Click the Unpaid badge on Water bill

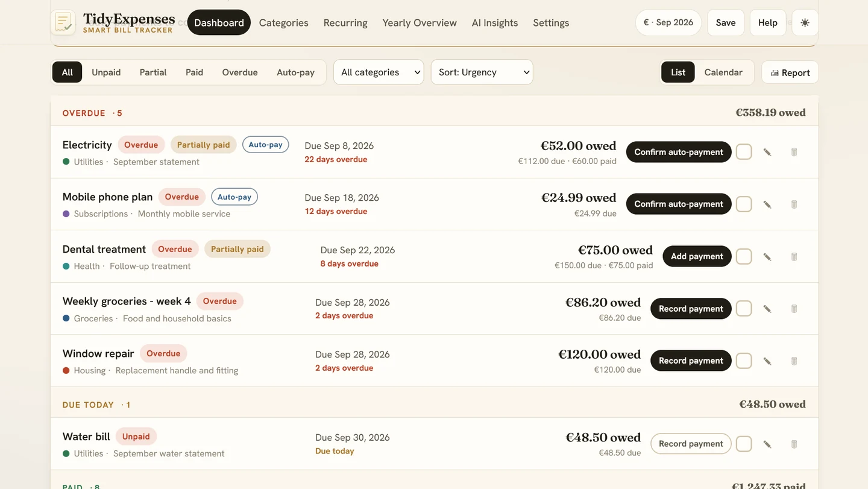(136, 437)
